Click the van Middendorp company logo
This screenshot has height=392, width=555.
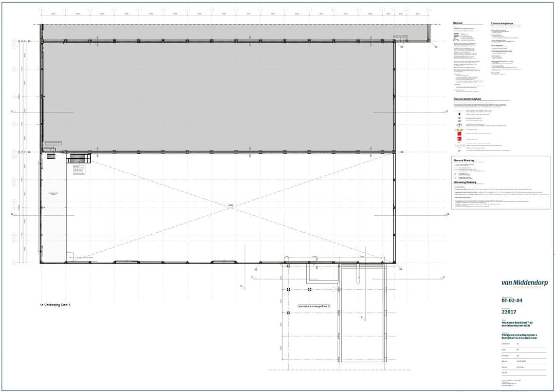[x=525, y=284]
